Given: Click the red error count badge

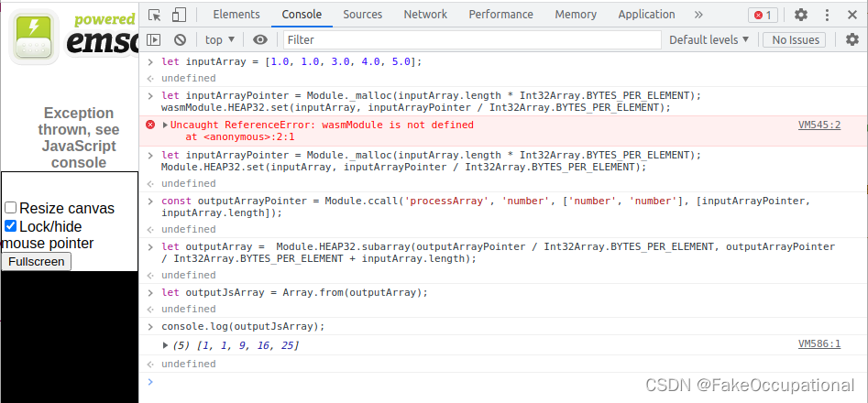Looking at the screenshot, I should click(763, 15).
